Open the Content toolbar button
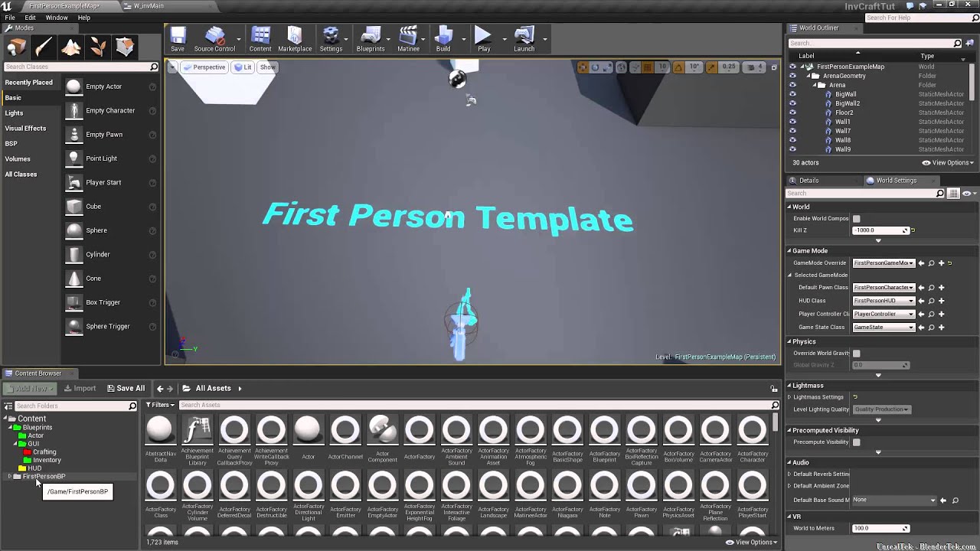Viewport: 980px width, 551px height. click(260, 39)
